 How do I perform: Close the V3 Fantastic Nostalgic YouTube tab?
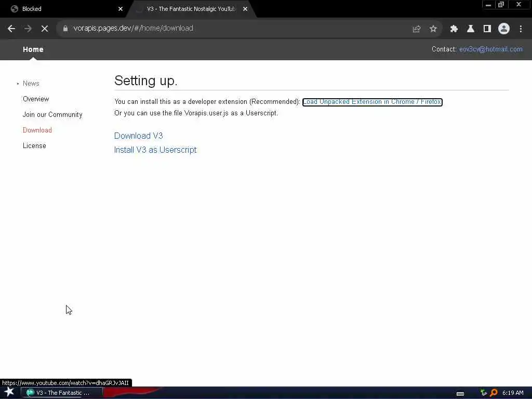pos(245,9)
